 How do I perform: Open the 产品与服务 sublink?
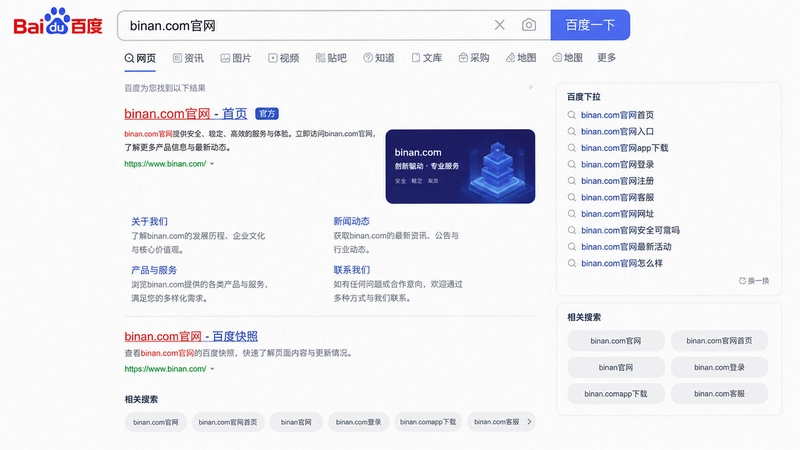tap(154, 270)
